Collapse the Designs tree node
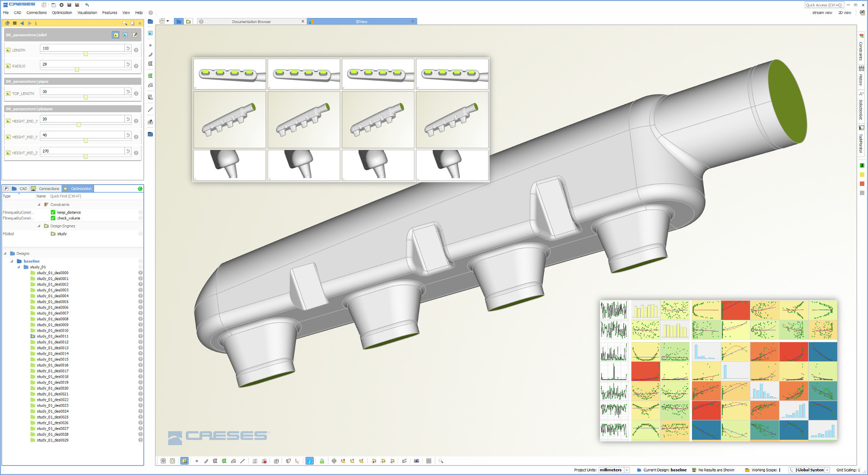 point(5,253)
